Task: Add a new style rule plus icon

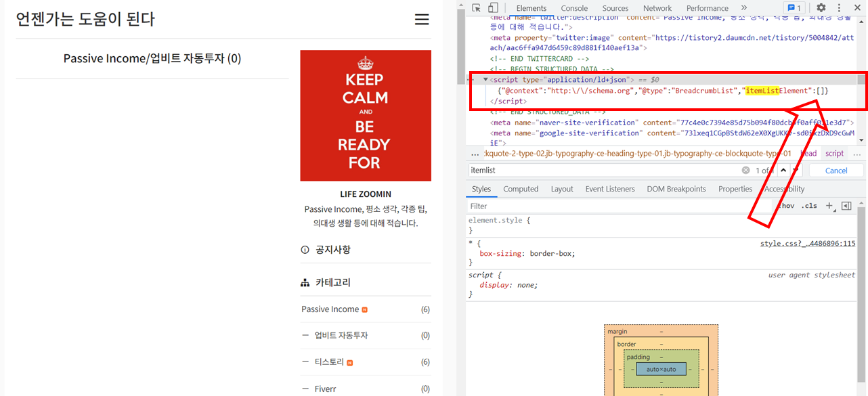Action: click(829, 206)
